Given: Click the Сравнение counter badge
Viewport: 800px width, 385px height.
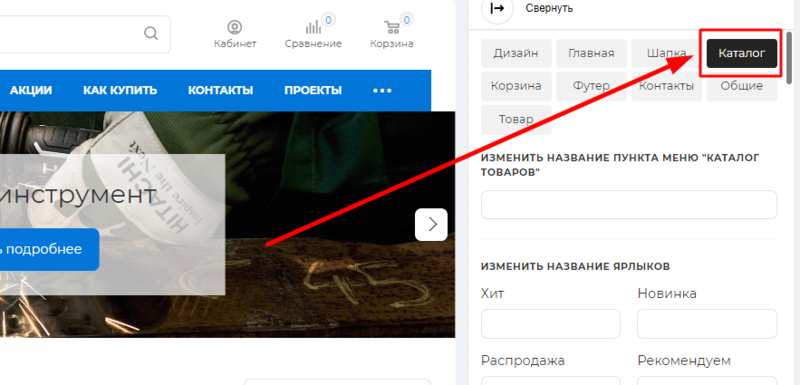Looking at the screenshot, I should point(328,20).
